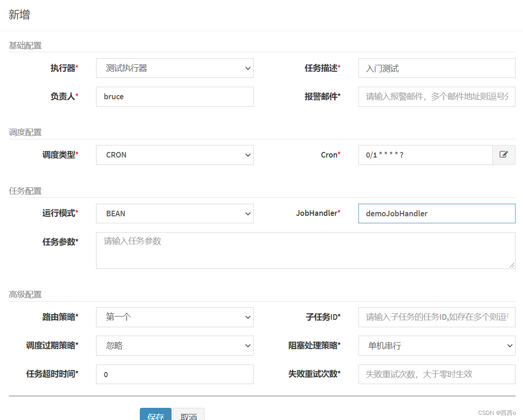
Task: Grab the 任务参数 textarea resize handle
Action: point(512,265)
